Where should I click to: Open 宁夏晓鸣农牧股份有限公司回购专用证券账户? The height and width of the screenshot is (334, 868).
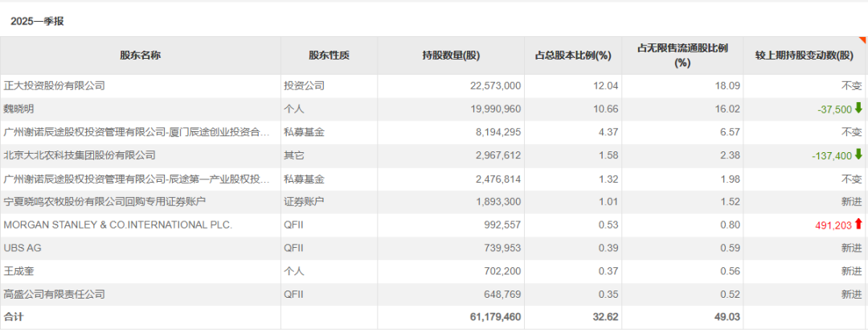104,202
